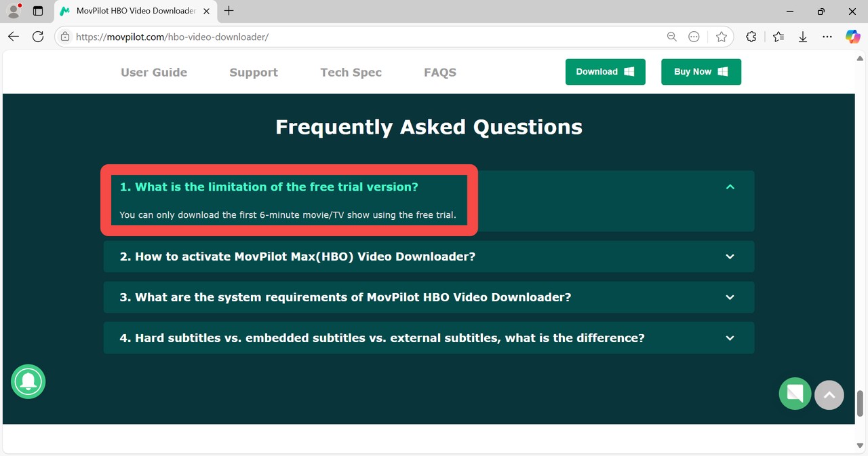868x456 pixels.
Task: Click question 1 about free trial limitation
Action: click(269, 187)
